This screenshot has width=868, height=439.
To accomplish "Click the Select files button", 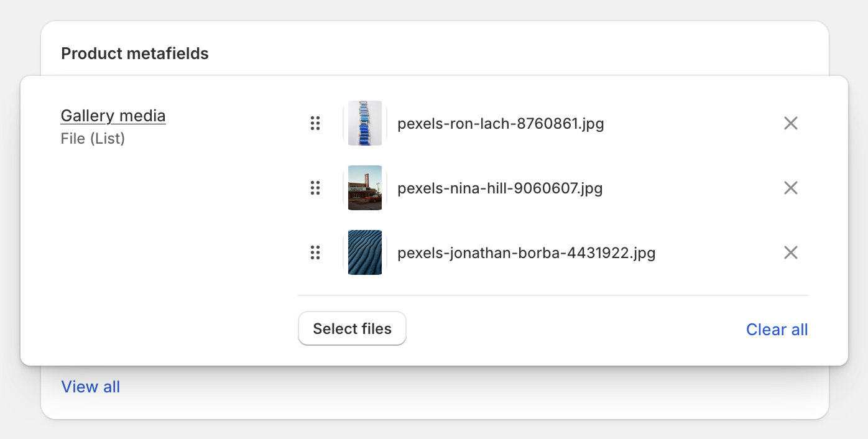I will tap(352, 328).
